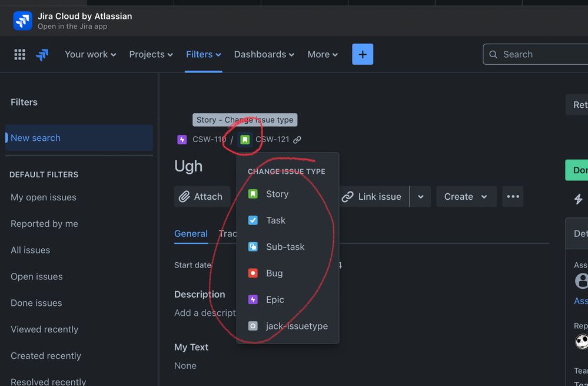Click the gray jack-issuetype icon
This screenshot has width=588, height=386.
[253, 326]
